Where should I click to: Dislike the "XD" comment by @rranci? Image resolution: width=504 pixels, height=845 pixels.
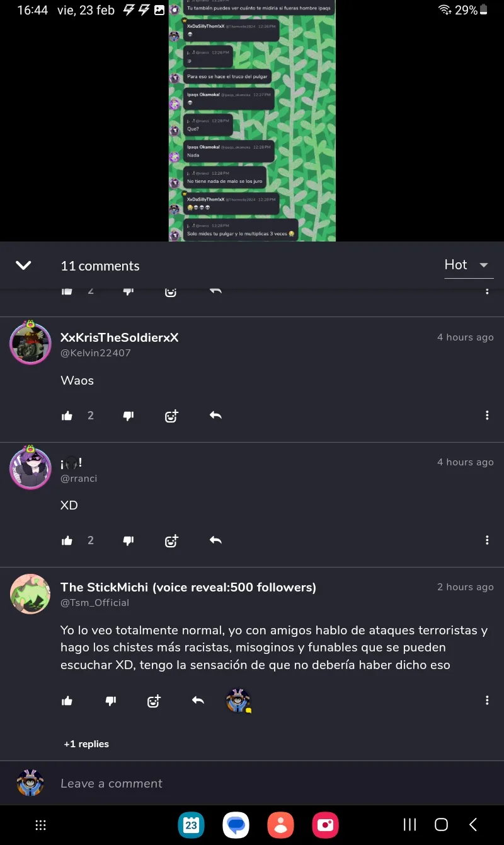pos(129,540)
